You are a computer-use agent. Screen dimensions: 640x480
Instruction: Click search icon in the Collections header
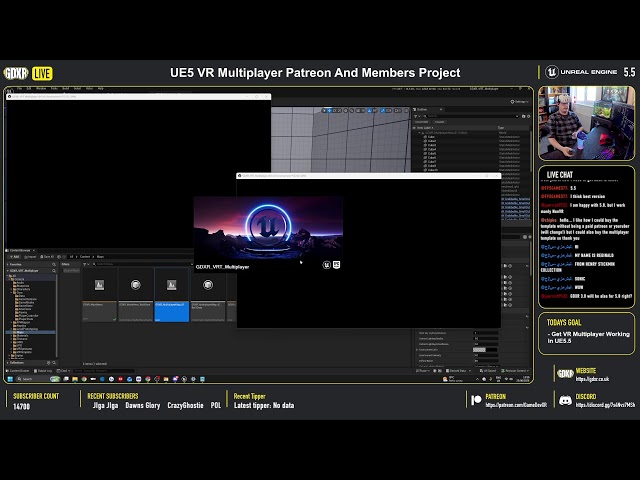[54, 362]
